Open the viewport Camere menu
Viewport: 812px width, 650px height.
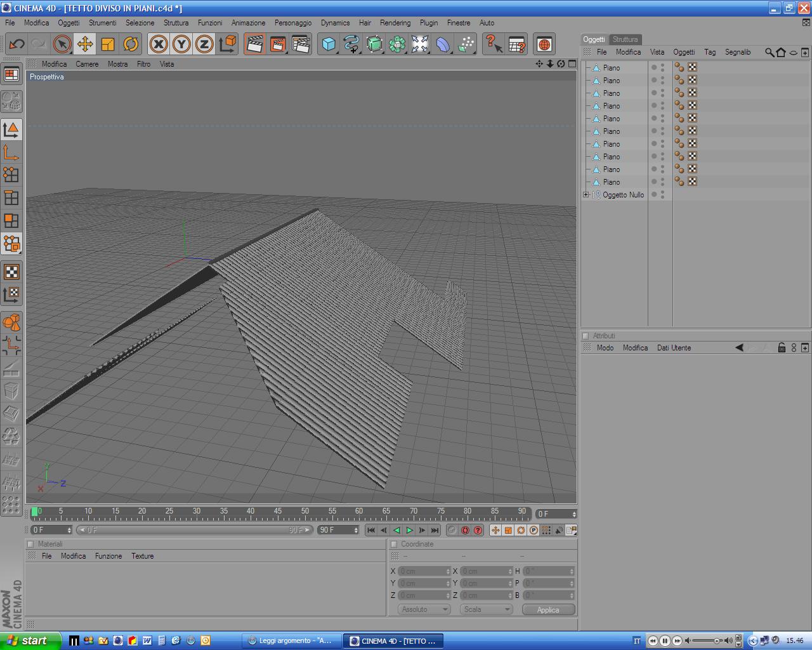click(x=87, y=64)
